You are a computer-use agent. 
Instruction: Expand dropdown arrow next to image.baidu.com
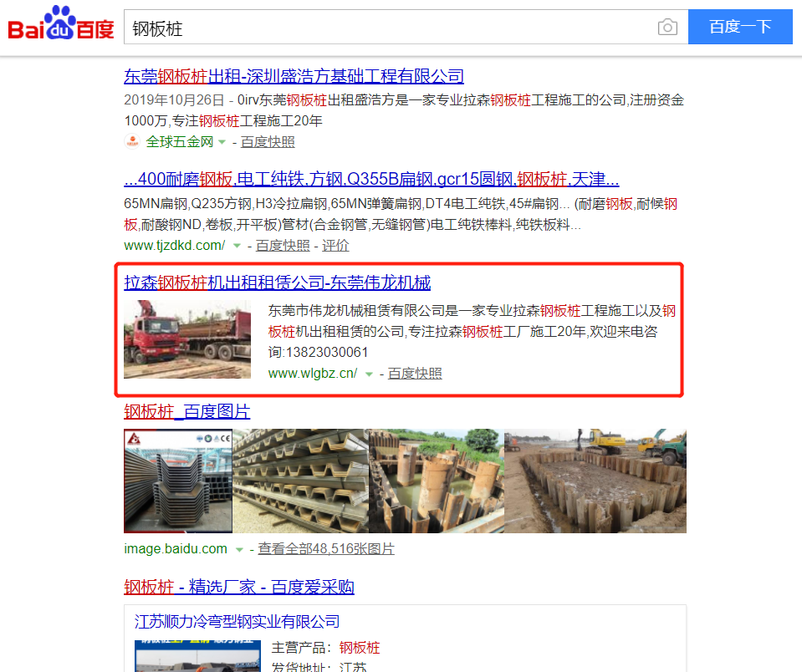[239, 549]
